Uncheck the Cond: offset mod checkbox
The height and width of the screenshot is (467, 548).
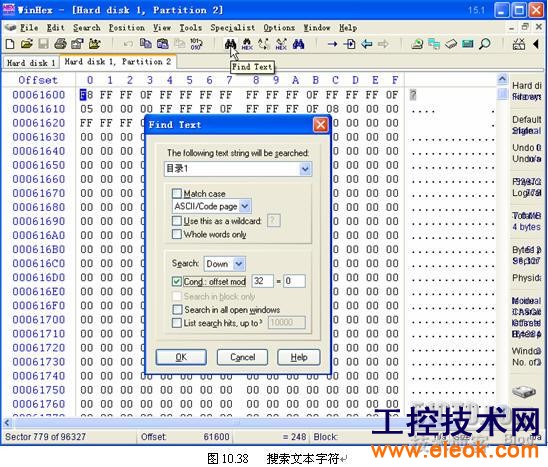tap(177, 281)
